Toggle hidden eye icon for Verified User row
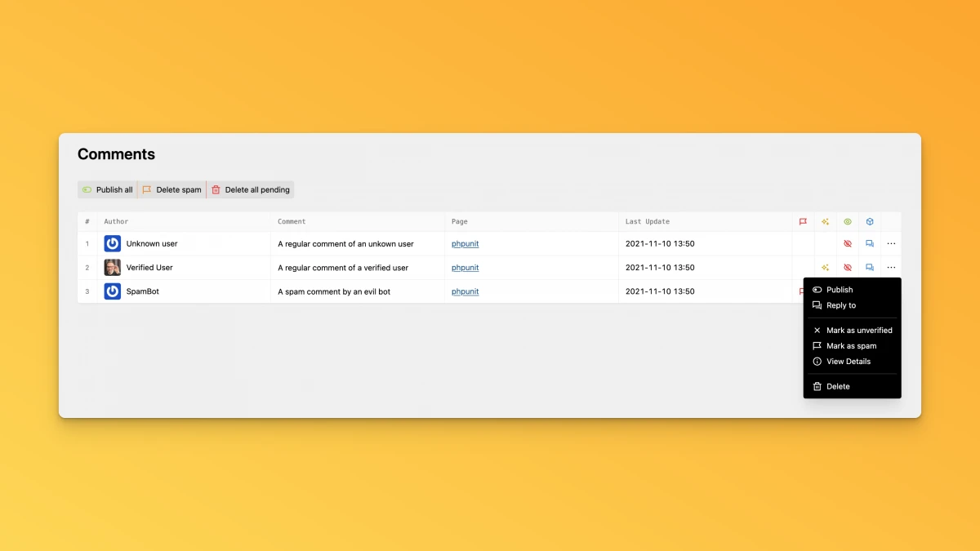Viewport: 980px width, 551px height. (x=848, y=267)
